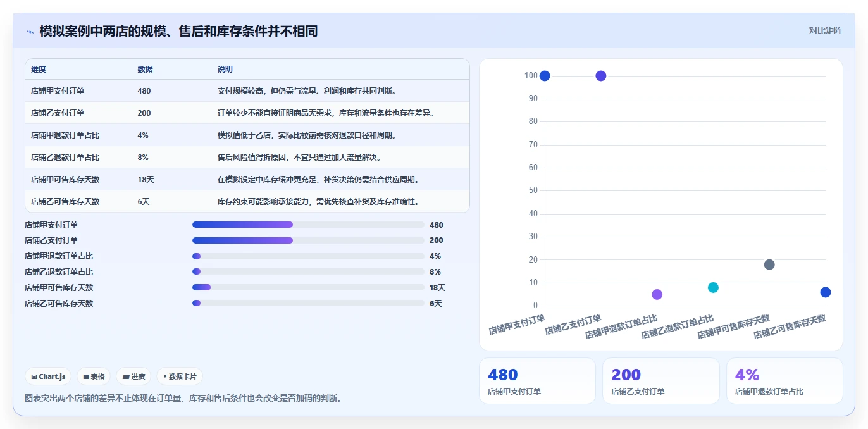This screenshot has width=868, height=429.
Task: Click the Chart.js chip
Action: 48,376
